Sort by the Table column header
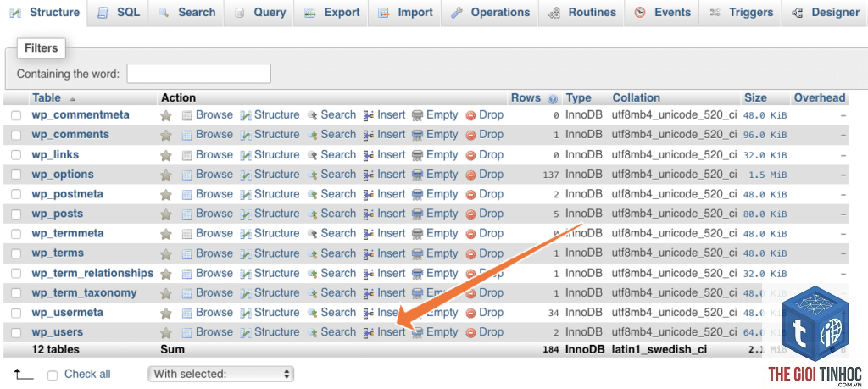The width and height of the screenshot is (868, 389). 47,98
